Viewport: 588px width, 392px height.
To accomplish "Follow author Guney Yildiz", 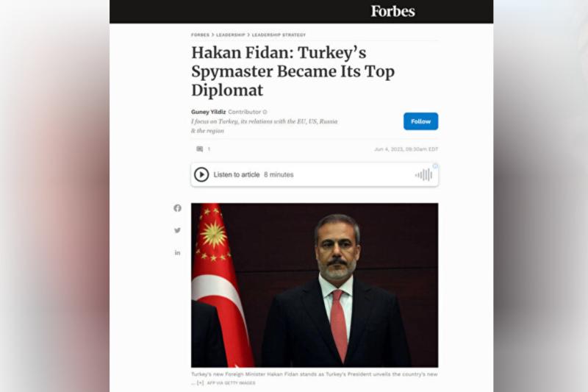I will coord(420,121).
